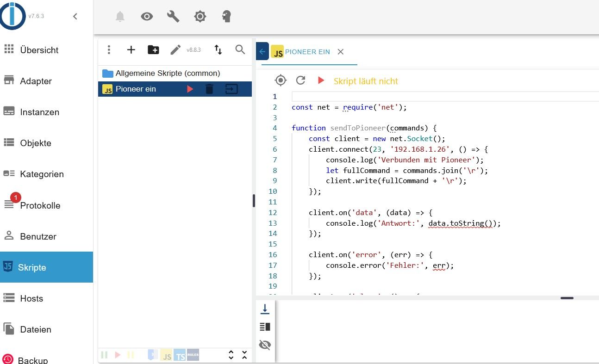Select the Pioneer ein script row
The width and height of the screenshot is (599, 364).
[x=175, y=89]
